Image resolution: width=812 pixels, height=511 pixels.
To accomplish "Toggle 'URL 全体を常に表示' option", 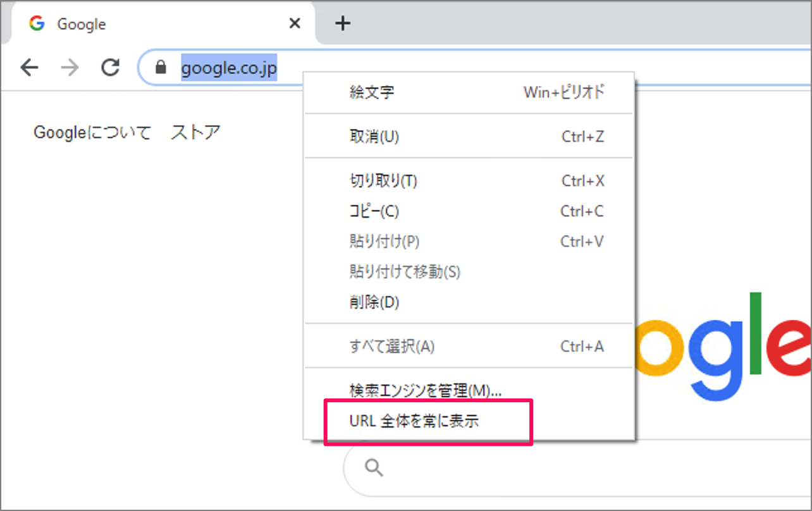I will point(414,422).
